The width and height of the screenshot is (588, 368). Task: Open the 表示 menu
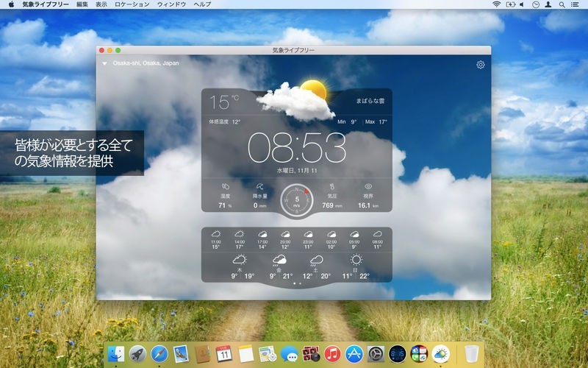[x=101, y=4]
